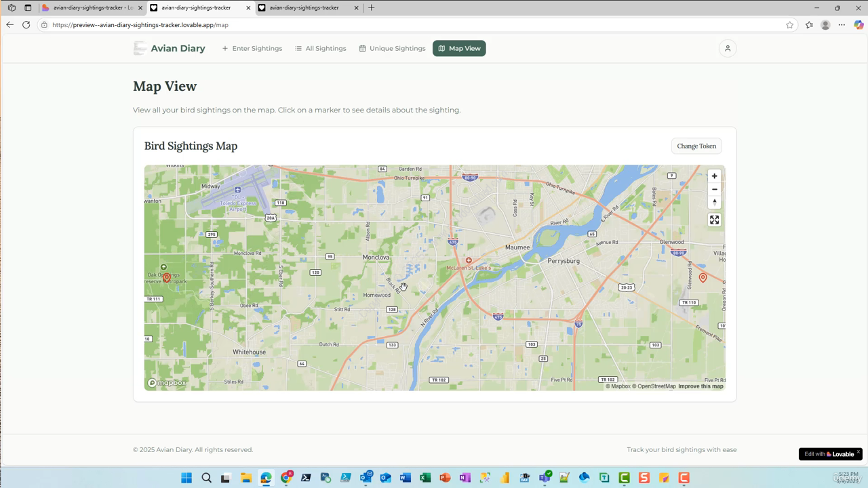Click the Maumee label on the map
This screenshot has height=488, width=868.
pos(517,247)
